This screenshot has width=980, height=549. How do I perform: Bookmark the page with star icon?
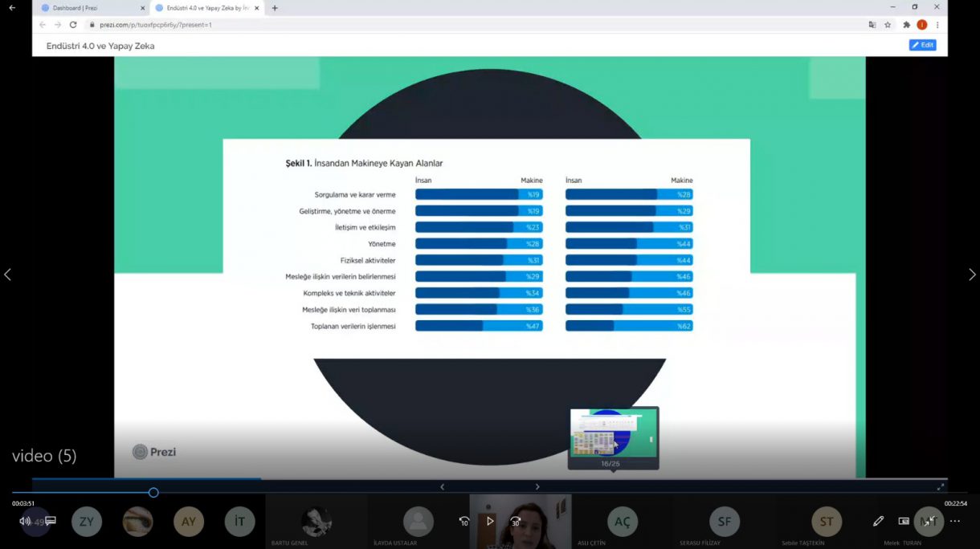(888, 25)
